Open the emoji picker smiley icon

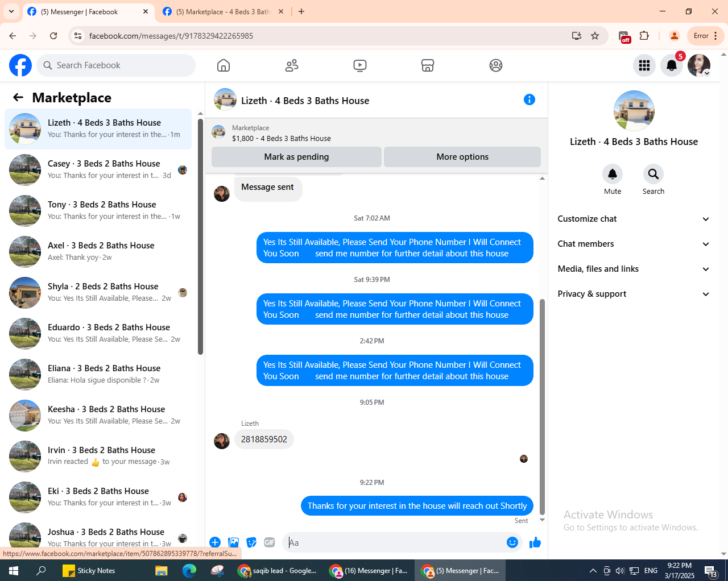tap(512, 542)
